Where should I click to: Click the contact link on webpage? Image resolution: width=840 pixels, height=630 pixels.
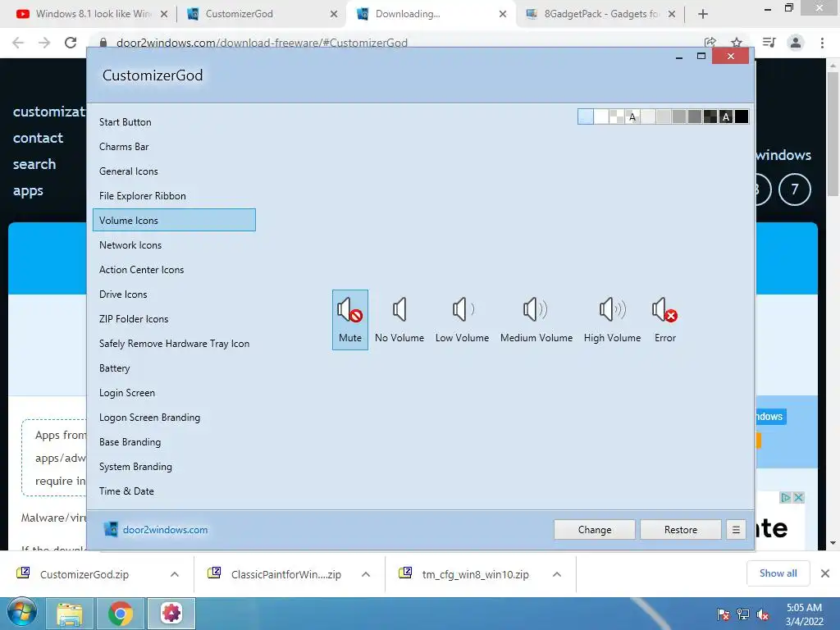click(x=38, y=138)
